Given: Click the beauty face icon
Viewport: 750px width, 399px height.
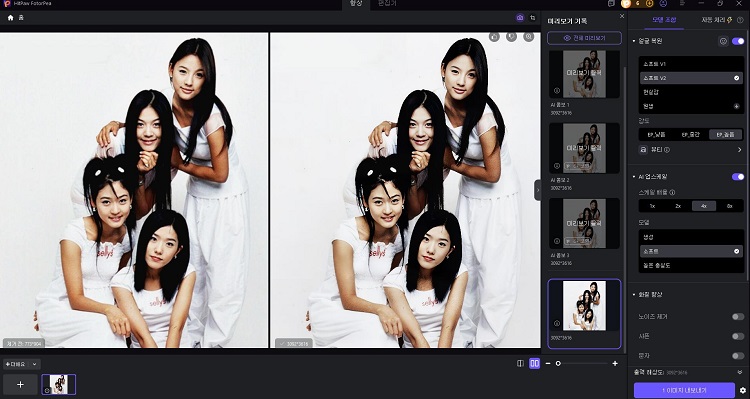Looking at the screenshot, I should (643, 150).
